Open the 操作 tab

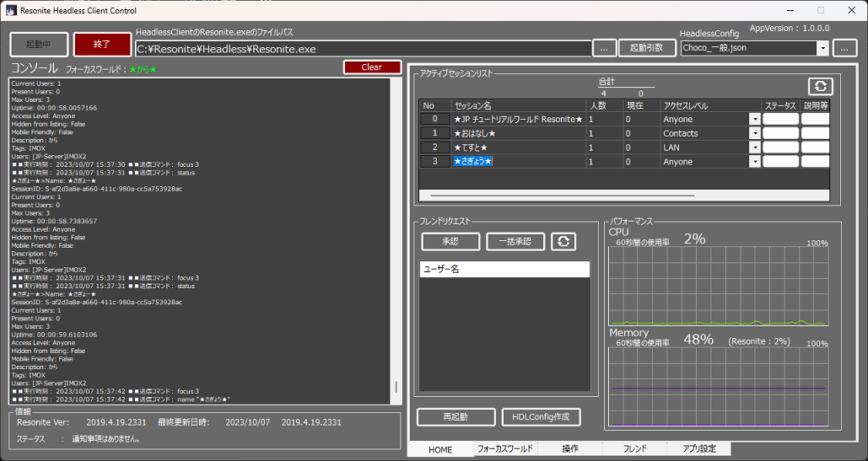[569, 449]
